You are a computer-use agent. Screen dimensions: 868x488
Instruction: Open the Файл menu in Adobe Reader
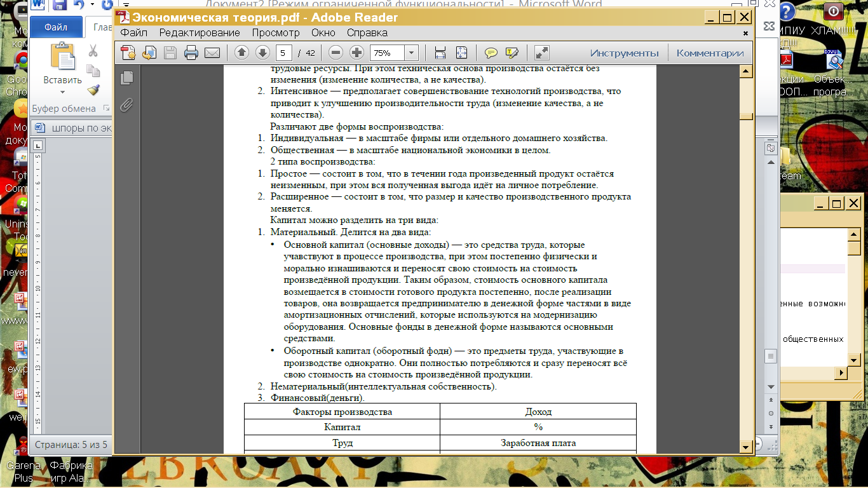[133, 32]
